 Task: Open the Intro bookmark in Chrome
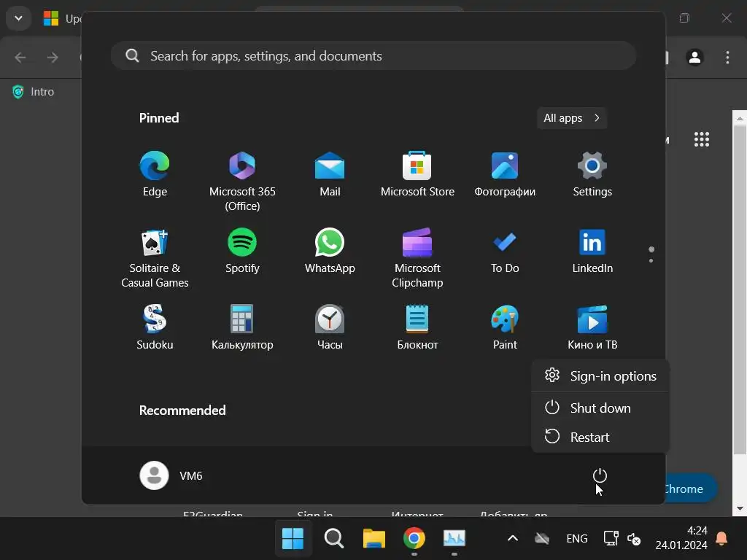(34, 91)
